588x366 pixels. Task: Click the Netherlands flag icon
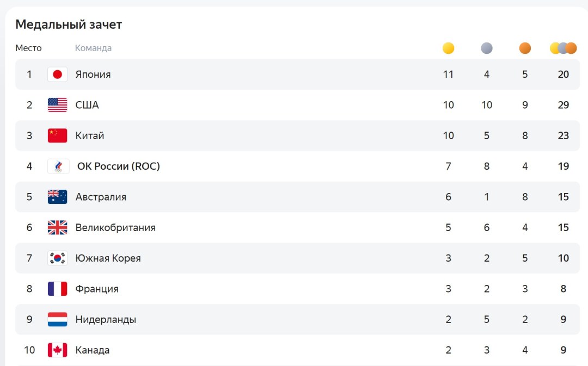pyautogui.click(x=57, y=320)
